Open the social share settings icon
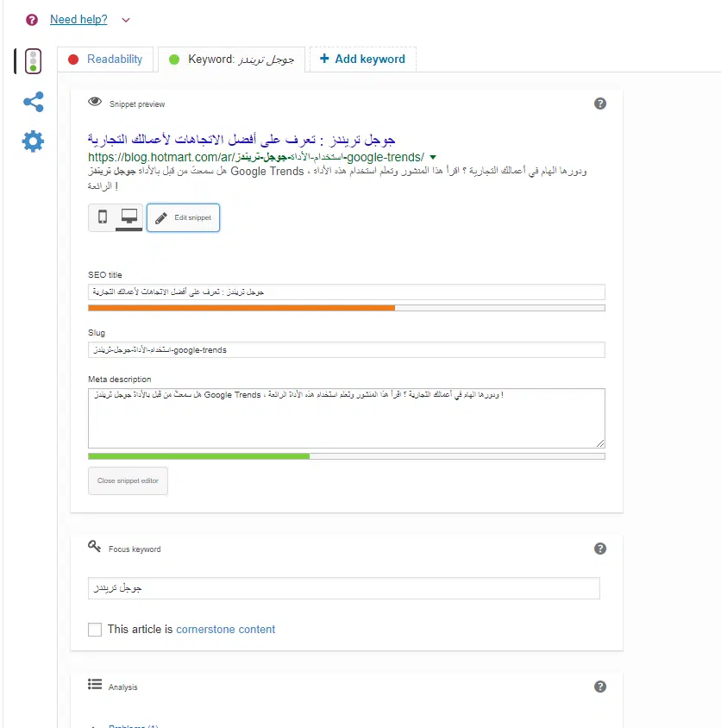 pyautogui.click(x=34, y=102)
